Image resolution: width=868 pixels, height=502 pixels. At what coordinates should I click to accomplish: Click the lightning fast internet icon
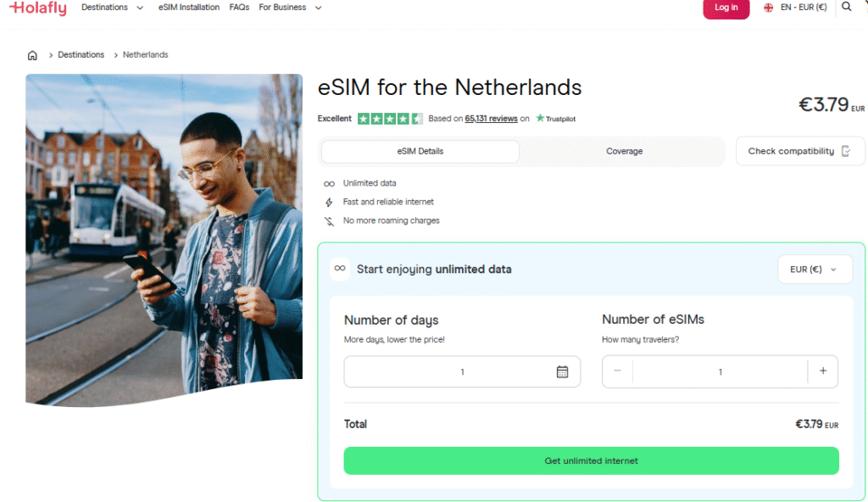328,202
